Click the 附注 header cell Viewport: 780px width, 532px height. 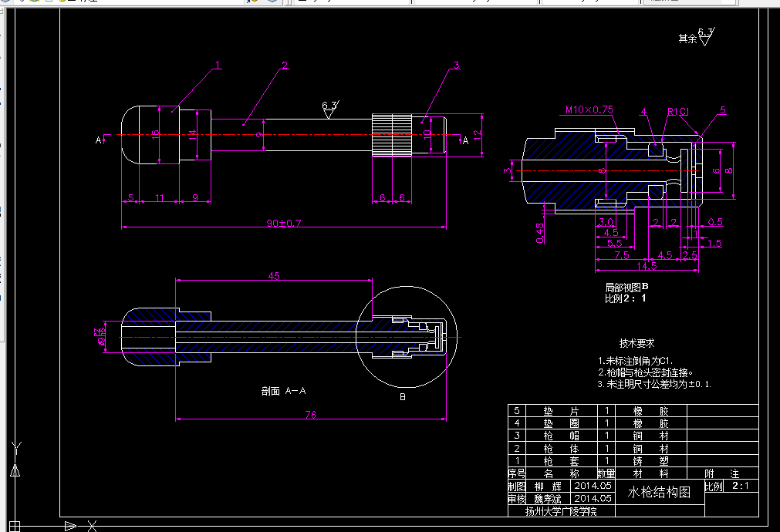click(722, 473)
